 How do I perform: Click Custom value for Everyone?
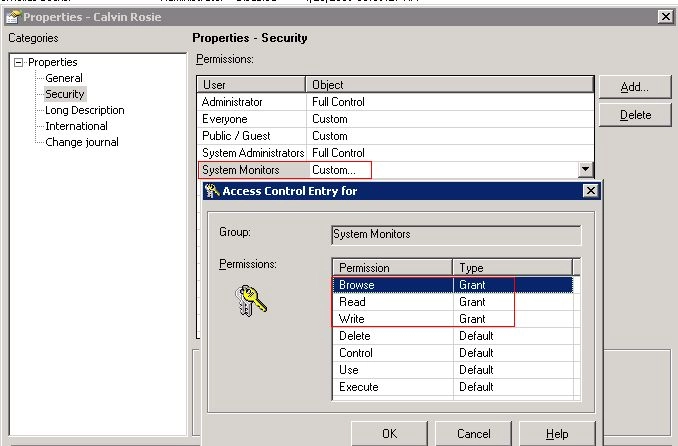click(330, 119)
